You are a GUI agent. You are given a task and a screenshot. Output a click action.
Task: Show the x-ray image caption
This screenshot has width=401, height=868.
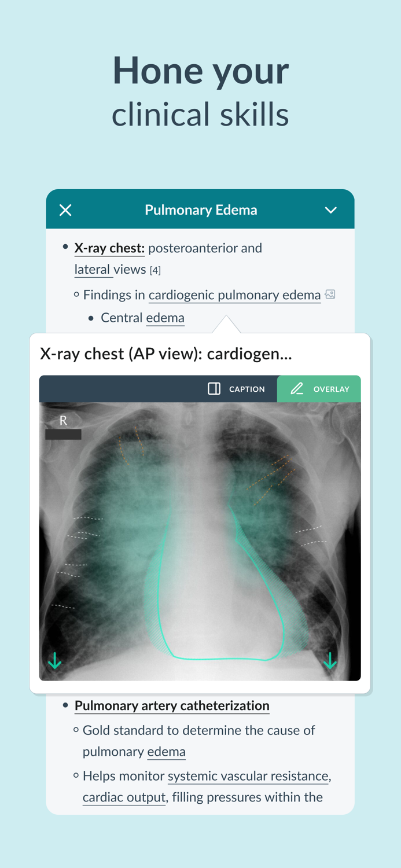pyautogui.click(x=240, y=389)
